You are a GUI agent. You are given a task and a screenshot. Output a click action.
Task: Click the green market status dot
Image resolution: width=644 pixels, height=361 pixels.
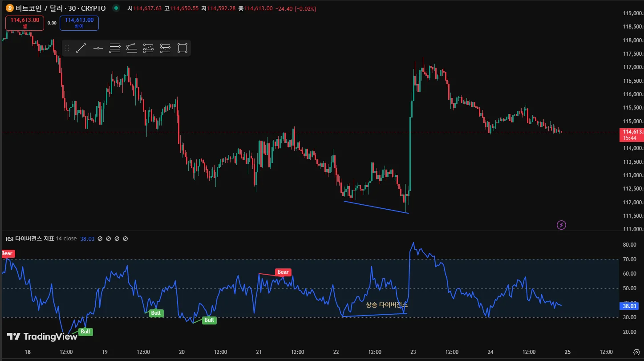click(116, 8)
